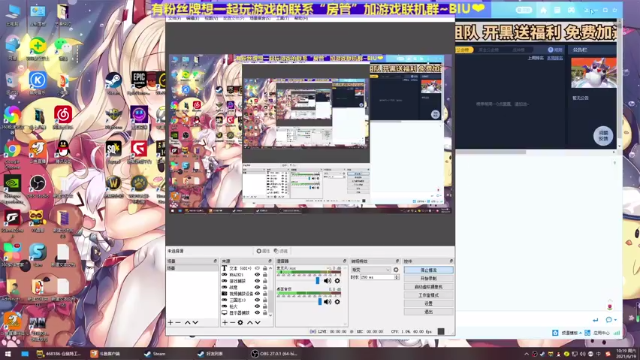Viewport: 640px width, 360px height.
Task: Open the 视图(V) menu in OBS
Action: (211, 18)
